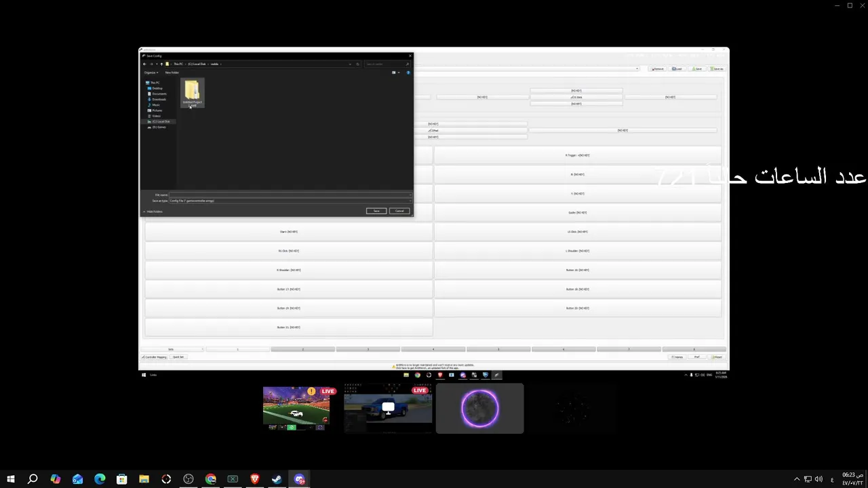Viewport: 868px width, 488px height.
Task: Click Cancel in the Save Config dialog
Action: (399, 211)
